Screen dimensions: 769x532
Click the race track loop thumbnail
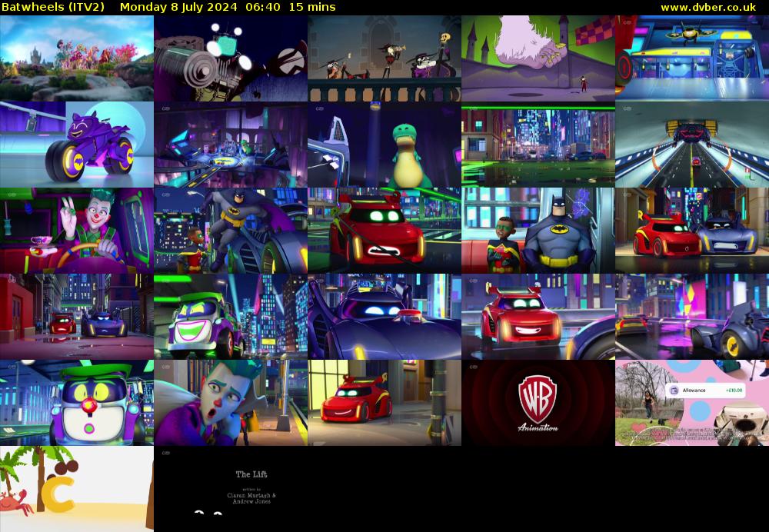coord(692,145)
